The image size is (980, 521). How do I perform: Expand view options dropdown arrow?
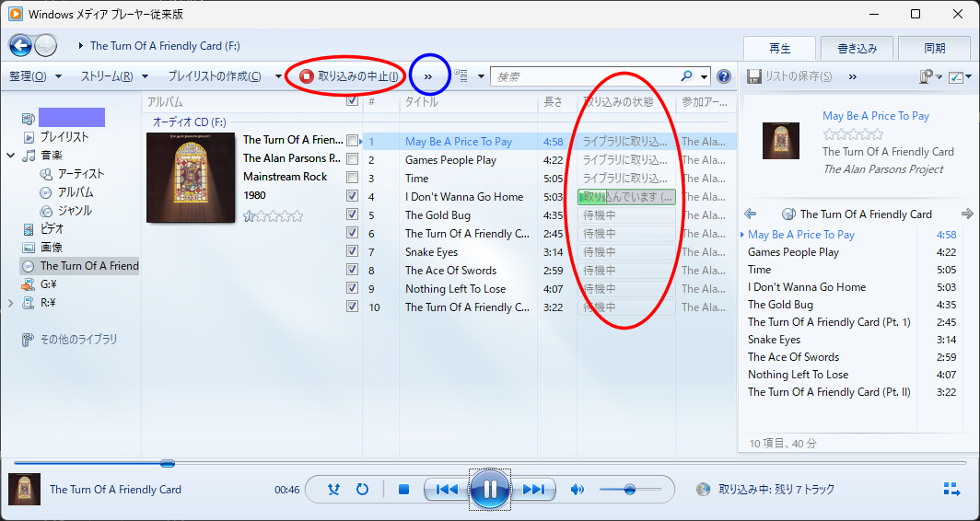pos(481,76)
